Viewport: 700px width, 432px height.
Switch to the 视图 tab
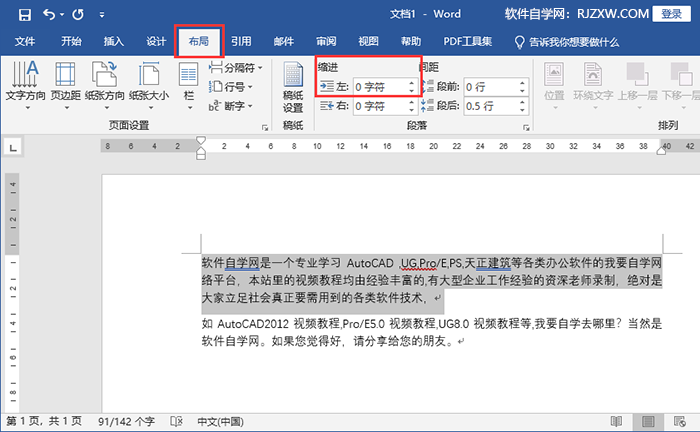[368, 42]
